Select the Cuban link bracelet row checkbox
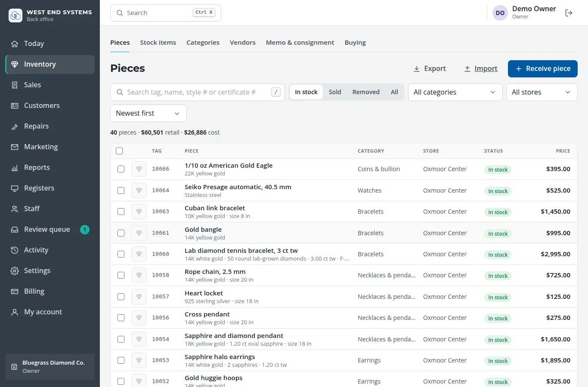Image resolution: width=588 pixels, height=387 pixels. pos(121,212)
